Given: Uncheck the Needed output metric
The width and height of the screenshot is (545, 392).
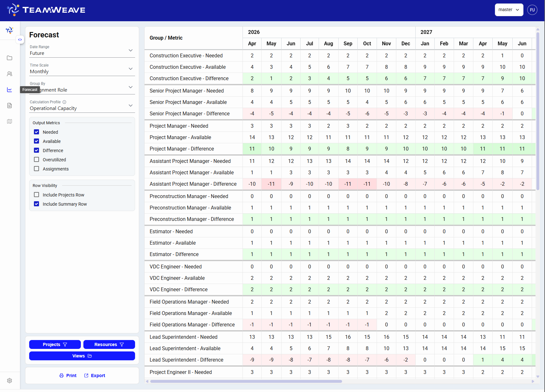Looking at the screenshot, I should tap(36, 132).
